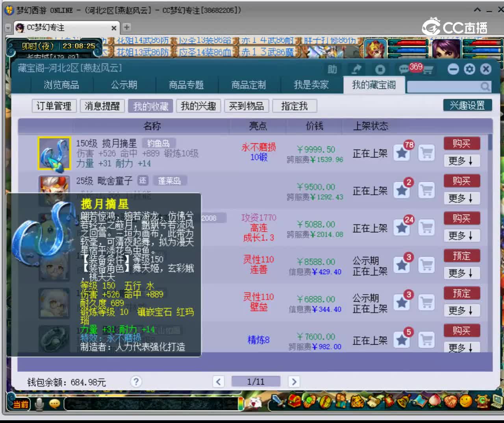Open 消息提醒 sub-tab

tap(102, 106)
